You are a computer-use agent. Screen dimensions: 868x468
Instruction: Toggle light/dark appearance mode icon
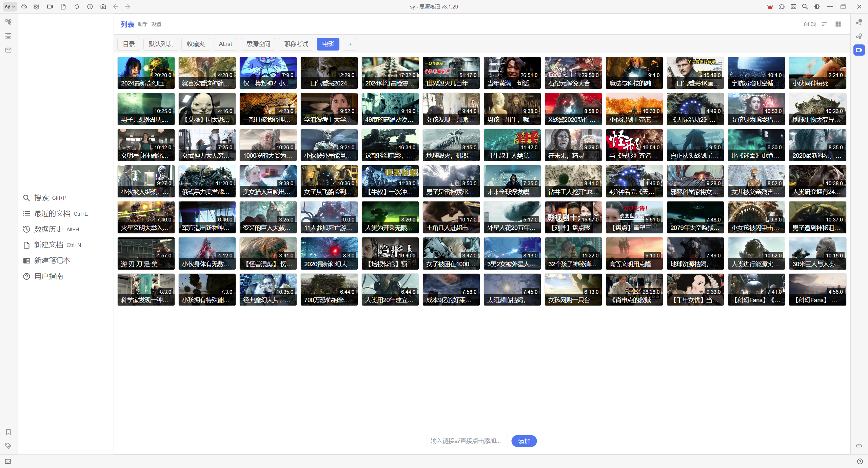point(817,6)
